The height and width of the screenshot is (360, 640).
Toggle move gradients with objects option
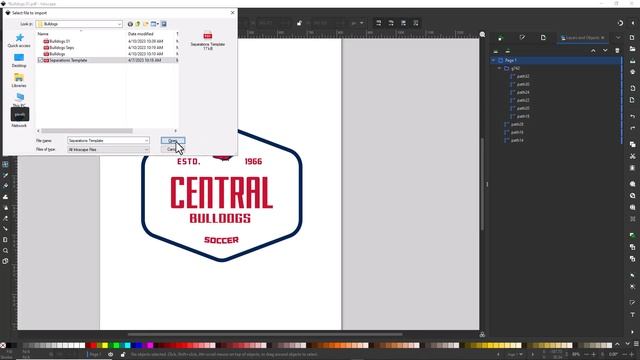tap(403, 23)
